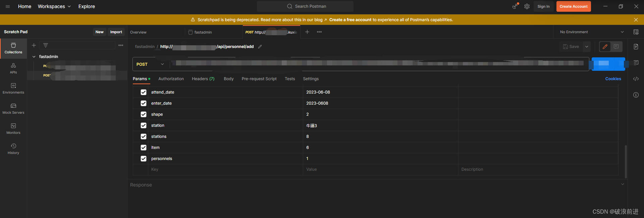The image size is (644, 218).
Task: Switch to the Headers (7) tab
Action: [x=203, y=79]
